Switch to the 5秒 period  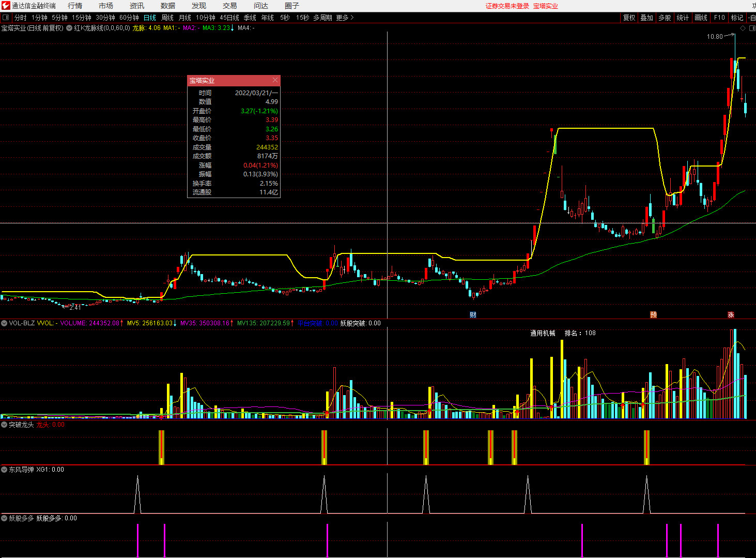285,18
